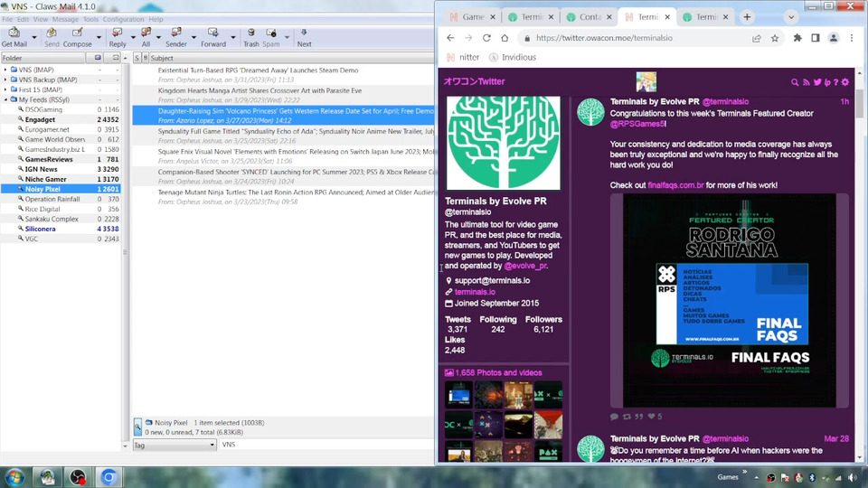
Task: Open Nitter preferences gear icon
Action: (845, 82)
